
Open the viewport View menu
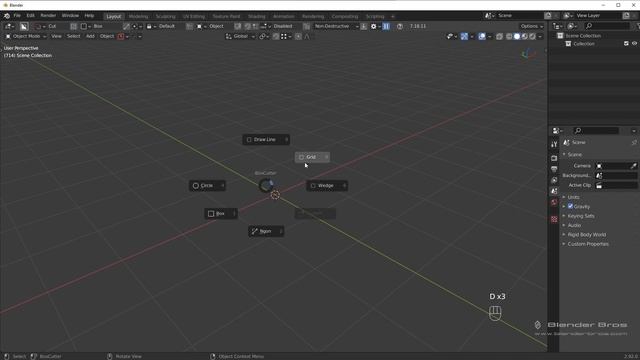tap(56, 36)
